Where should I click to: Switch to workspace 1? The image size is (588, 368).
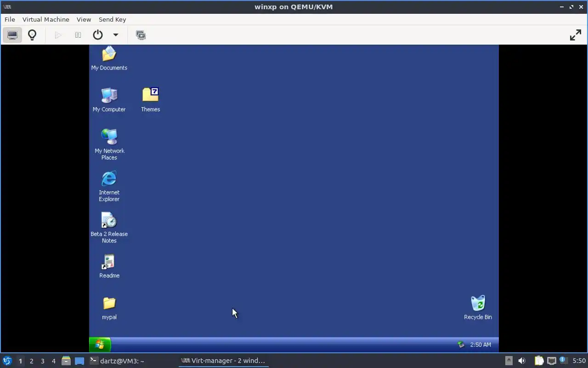pos(20,361)
